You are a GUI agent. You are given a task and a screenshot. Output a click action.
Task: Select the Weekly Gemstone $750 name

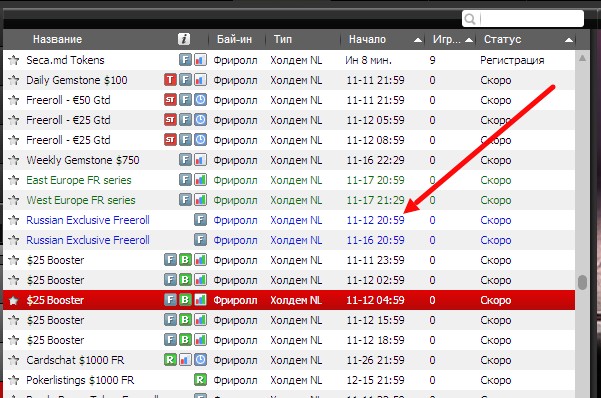(x=83, y=160)
